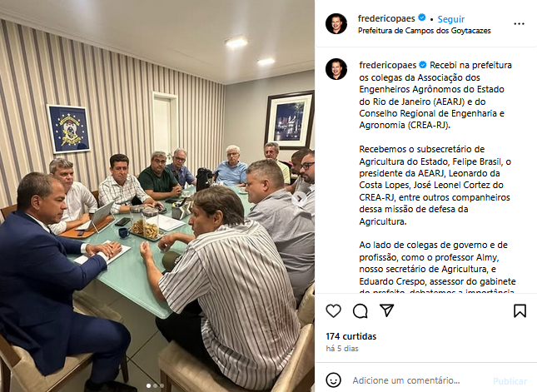Open Prefeitura de Campos dos Goytacazes location
The image size is (537, 392).
click(x=425, y=31)
